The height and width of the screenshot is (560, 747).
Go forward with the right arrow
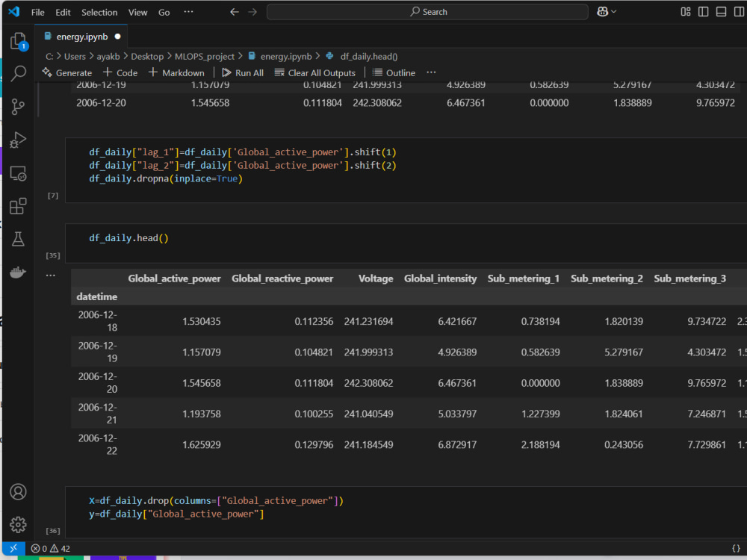(x=252, y=12)
